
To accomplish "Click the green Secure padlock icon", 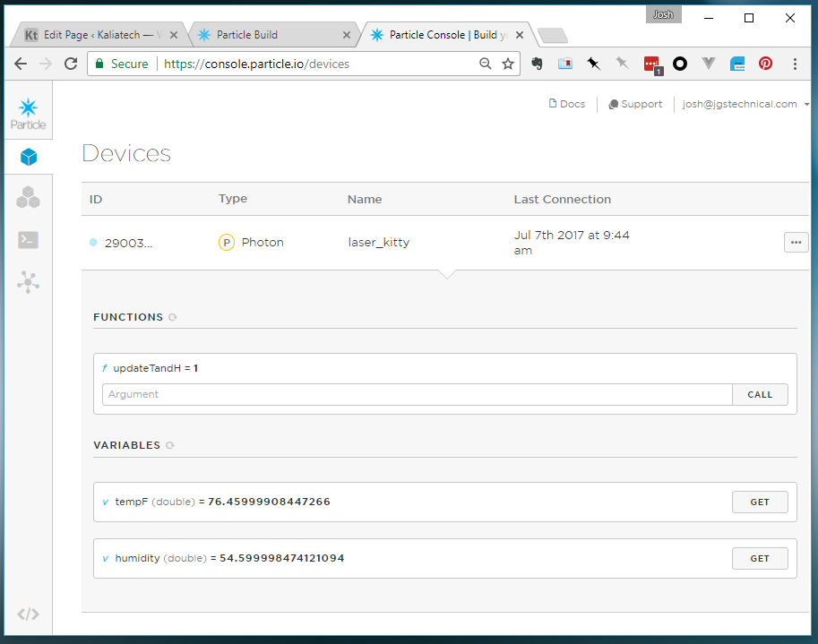I will [x=99, y=64].
